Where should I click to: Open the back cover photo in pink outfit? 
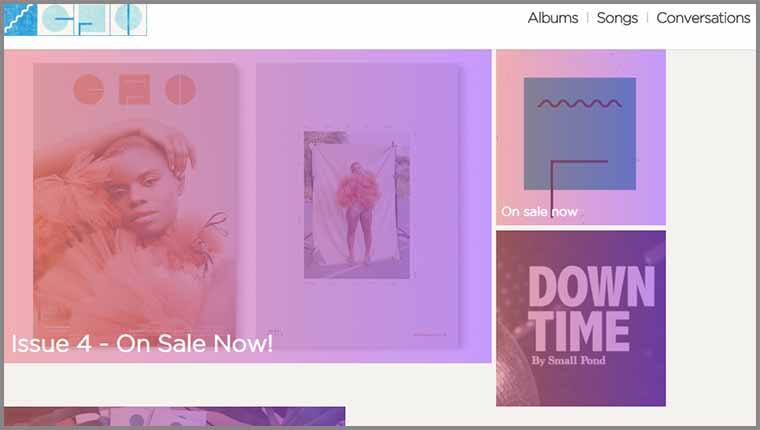(357, 205)
